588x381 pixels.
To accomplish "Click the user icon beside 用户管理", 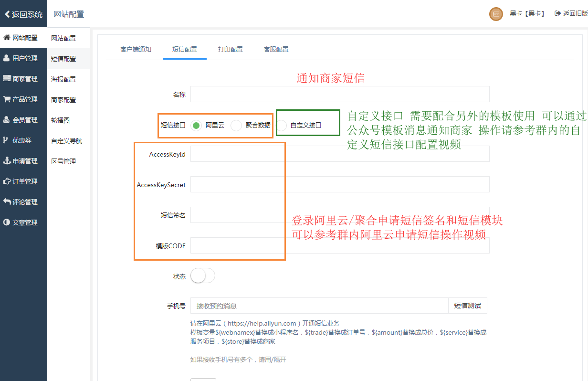I will [6, 58].
